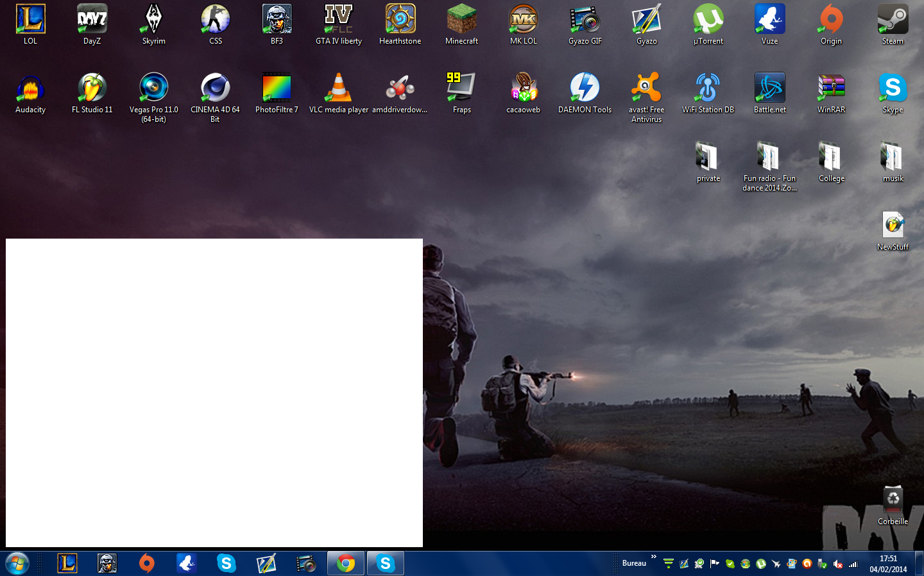The height and width of the screenshot is (576, 924).
Task: Select the private folder
Action: tap(708, 162)
